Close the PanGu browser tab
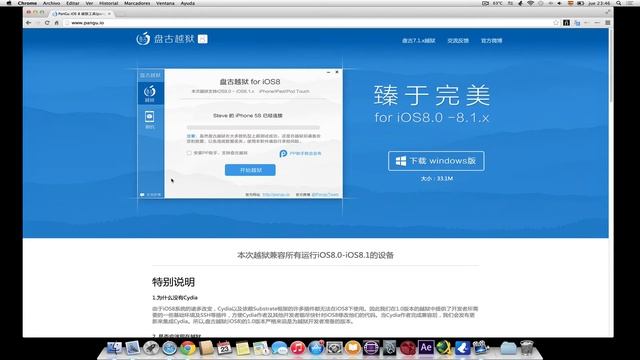Screen dimensions: 640x360 pyautogui.click(x=109, y=13)
